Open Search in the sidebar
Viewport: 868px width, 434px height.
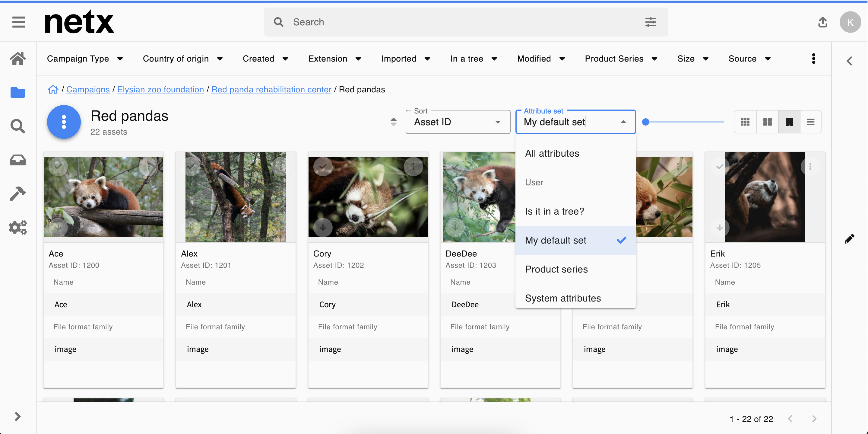(x=18, y=126)
